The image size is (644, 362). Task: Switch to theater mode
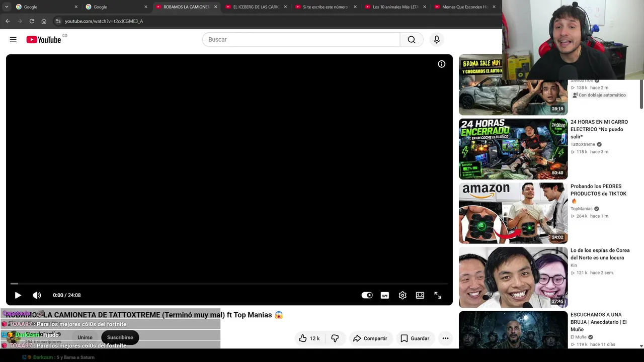point(420,295)
